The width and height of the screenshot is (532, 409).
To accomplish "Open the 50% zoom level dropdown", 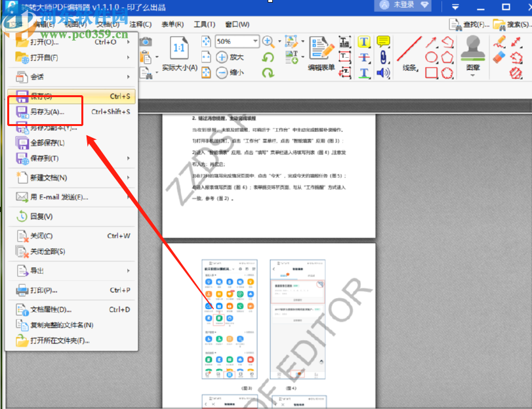I will click(x=254, y=41).
